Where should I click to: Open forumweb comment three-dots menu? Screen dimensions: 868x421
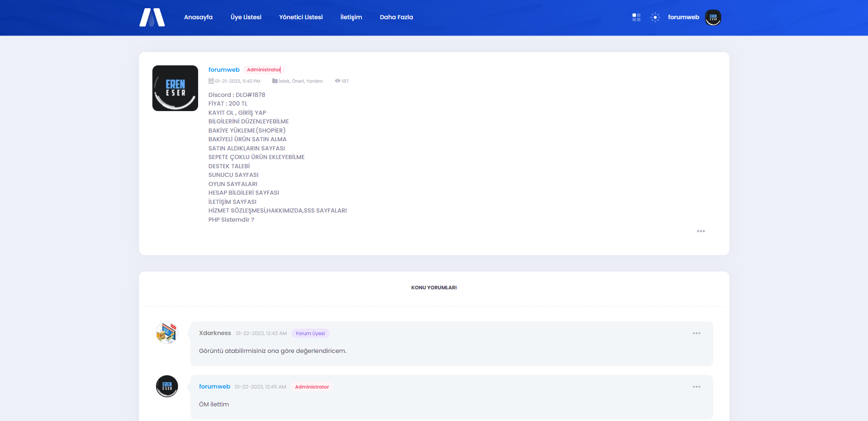(696, 387)
